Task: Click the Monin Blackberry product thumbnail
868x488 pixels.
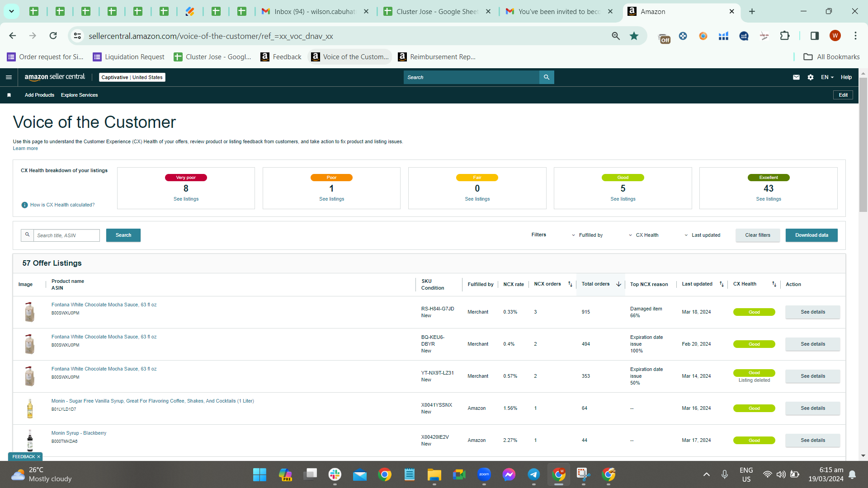Action: pos(30,441)
